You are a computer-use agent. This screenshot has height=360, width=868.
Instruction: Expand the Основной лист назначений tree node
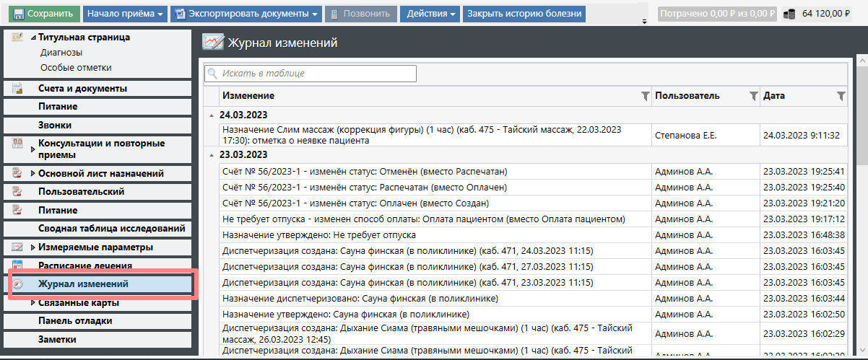tap(33, 173)
